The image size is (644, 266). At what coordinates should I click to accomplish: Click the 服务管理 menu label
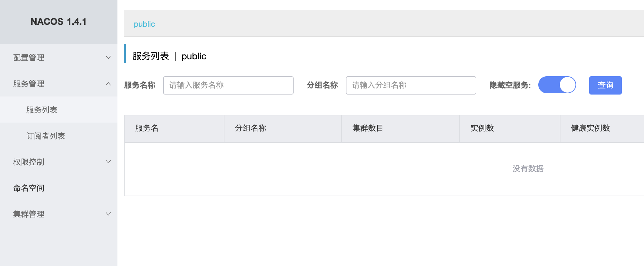click(29, 84)
